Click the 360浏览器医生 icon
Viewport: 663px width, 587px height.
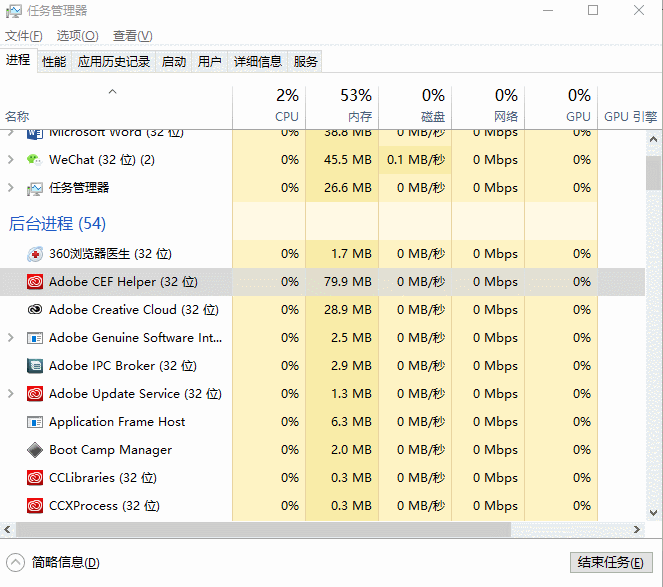pos(35,254)
